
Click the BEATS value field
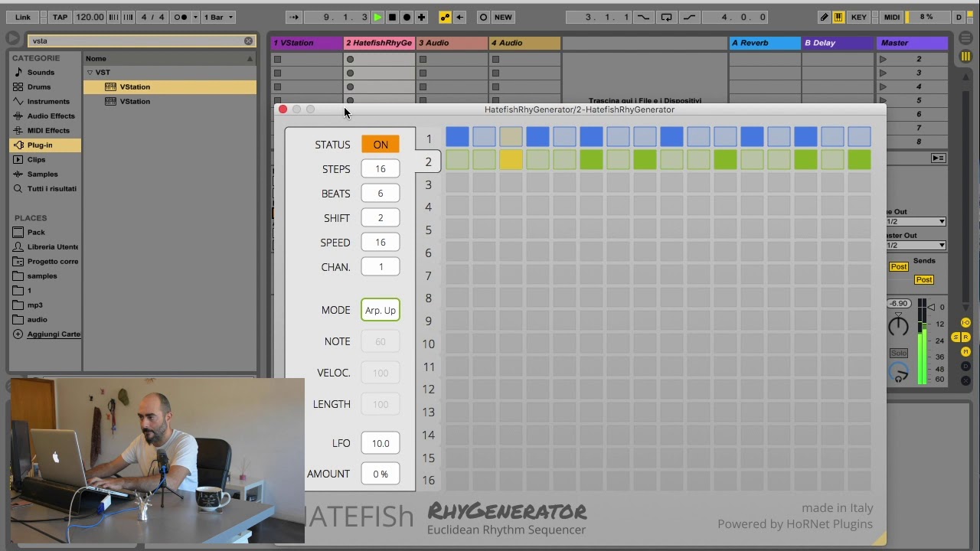point(381,194)
